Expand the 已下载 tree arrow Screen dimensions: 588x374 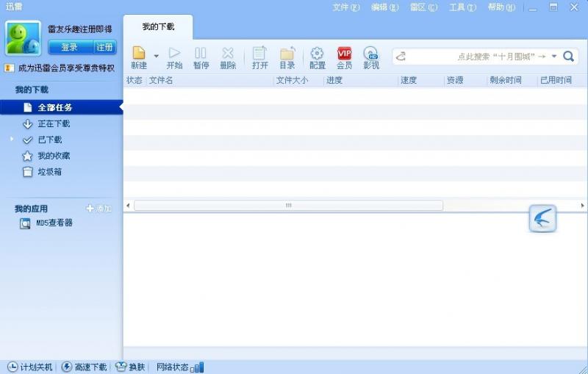point(12,139)
